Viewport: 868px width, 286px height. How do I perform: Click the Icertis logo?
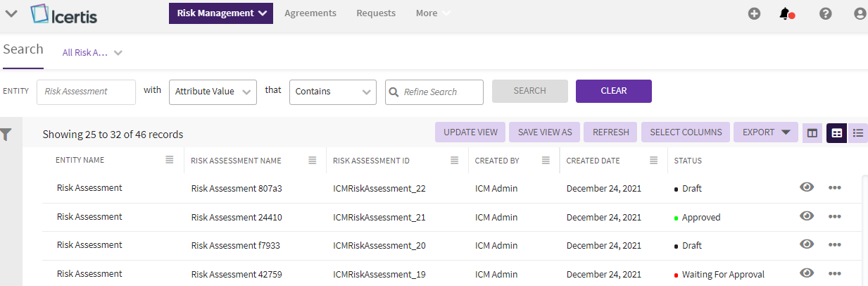point(64,13)
